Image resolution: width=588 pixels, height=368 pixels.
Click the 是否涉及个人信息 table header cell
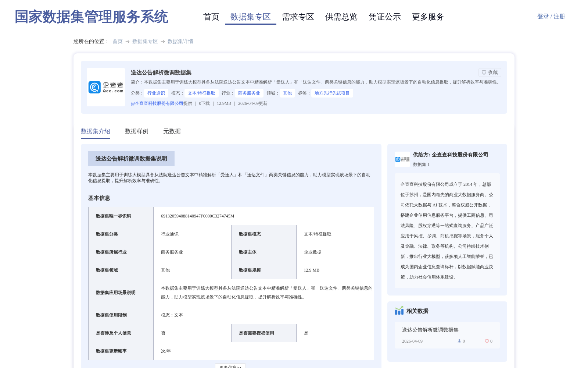(x=121, y=333)
